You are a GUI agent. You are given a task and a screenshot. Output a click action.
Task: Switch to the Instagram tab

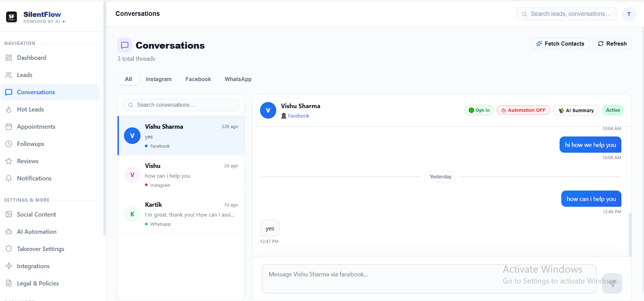pos(159,79)
